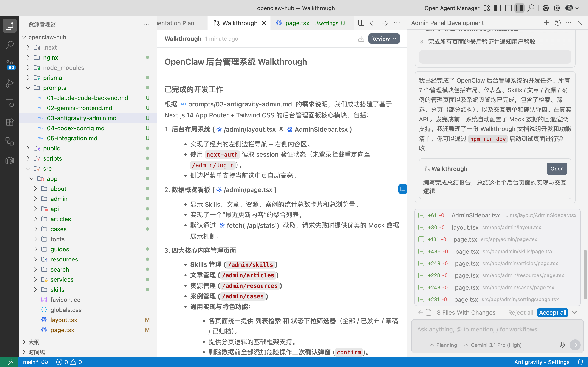
Task: Add comment on dashboard section
Action: 403,189
